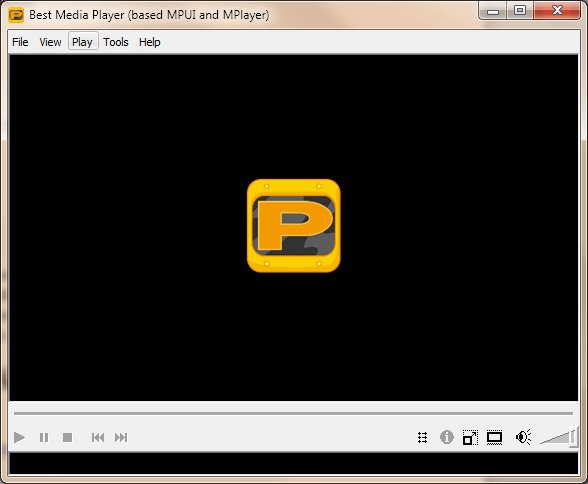Skip to next track

pos(121,438)
